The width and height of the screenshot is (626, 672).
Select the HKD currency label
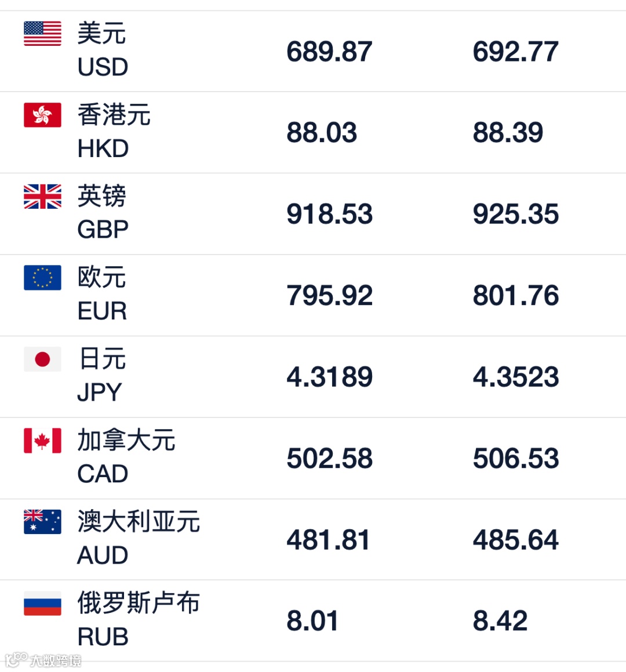pyautogui.click(x=103, y=148)
